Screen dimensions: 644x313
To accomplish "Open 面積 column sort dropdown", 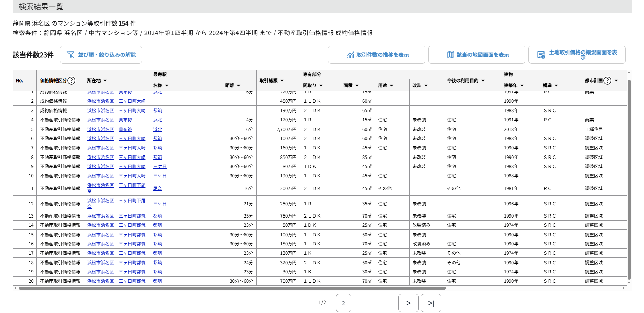I will pos(357,86).
